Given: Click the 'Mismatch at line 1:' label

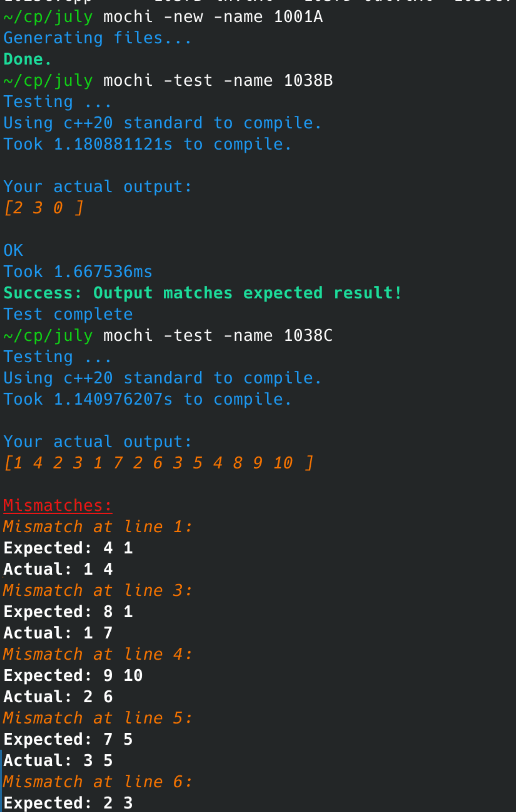Looking at the screenshot, I should pos(97,527).
